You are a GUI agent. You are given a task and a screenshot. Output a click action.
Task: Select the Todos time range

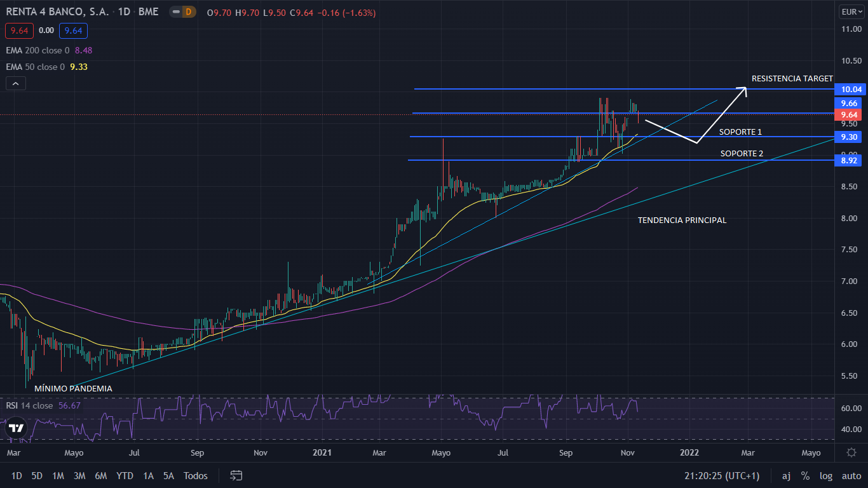pos(195,475)
